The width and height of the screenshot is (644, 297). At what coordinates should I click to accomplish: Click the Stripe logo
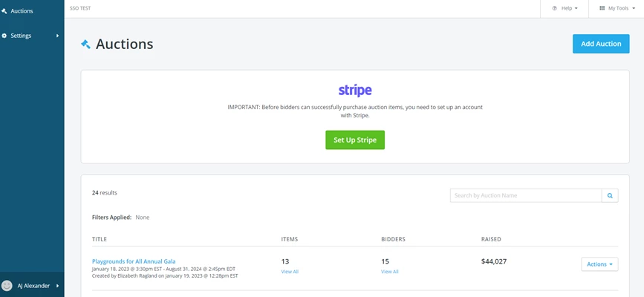355,91
